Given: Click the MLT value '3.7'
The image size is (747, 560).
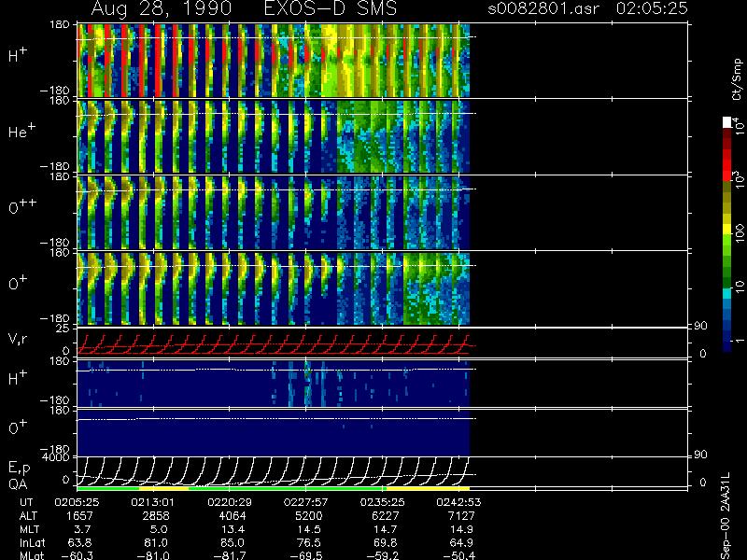Looking at the screenshot, I should click(x=83, y=529).
